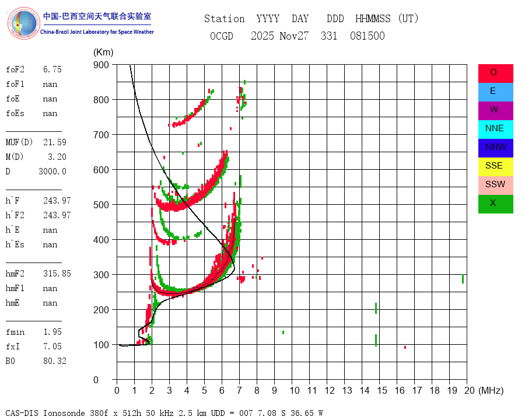Click the light blue E legend swatch
The width and height of the screenshot is (525, 420).
495,92
